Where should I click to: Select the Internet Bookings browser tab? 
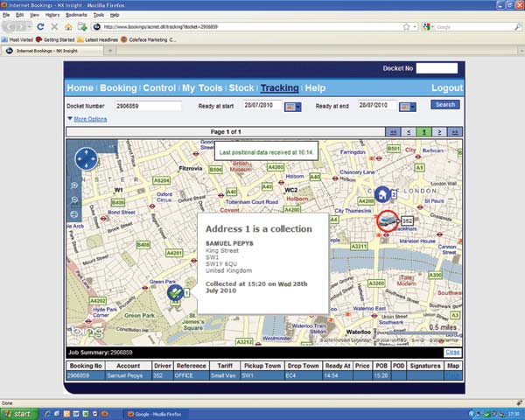coord(52,51)
